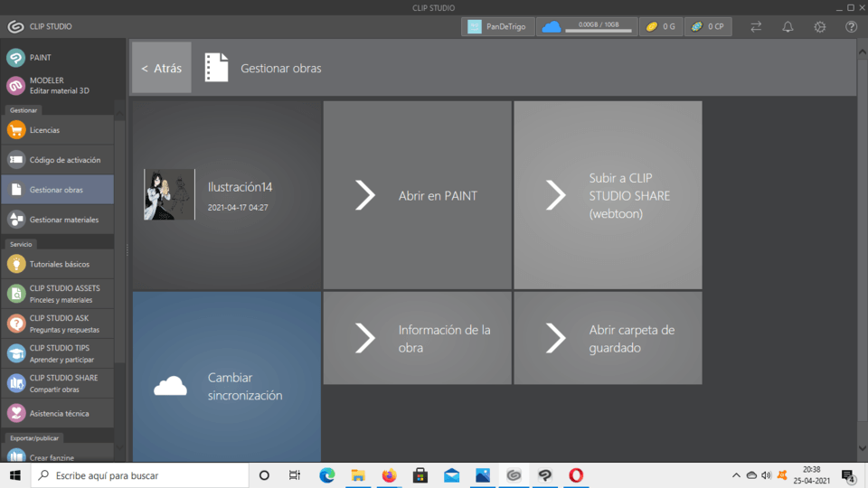This screenshot has width=868, height=488.
Task: Open Firefox from the taskbar
Action: click(389, 475)
